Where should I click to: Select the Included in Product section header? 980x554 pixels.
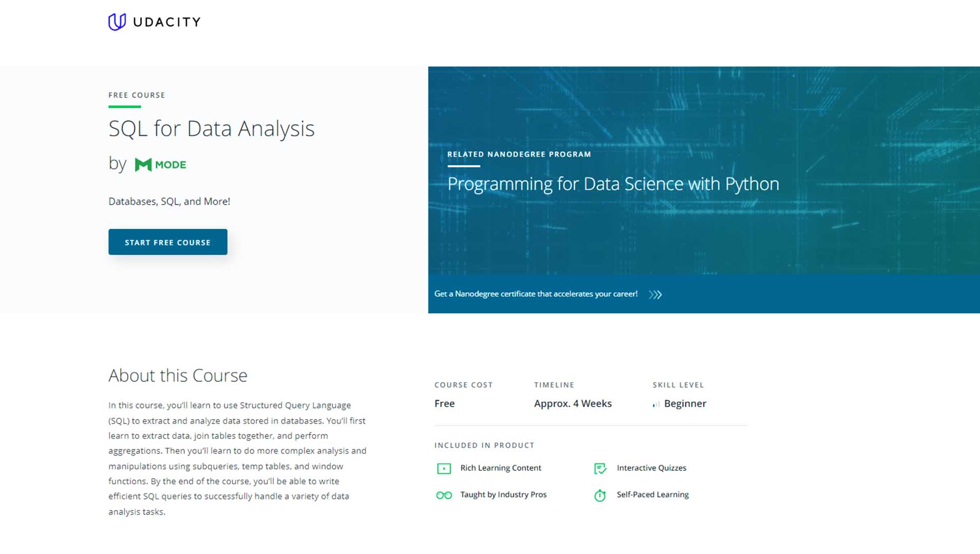point(484,445)
